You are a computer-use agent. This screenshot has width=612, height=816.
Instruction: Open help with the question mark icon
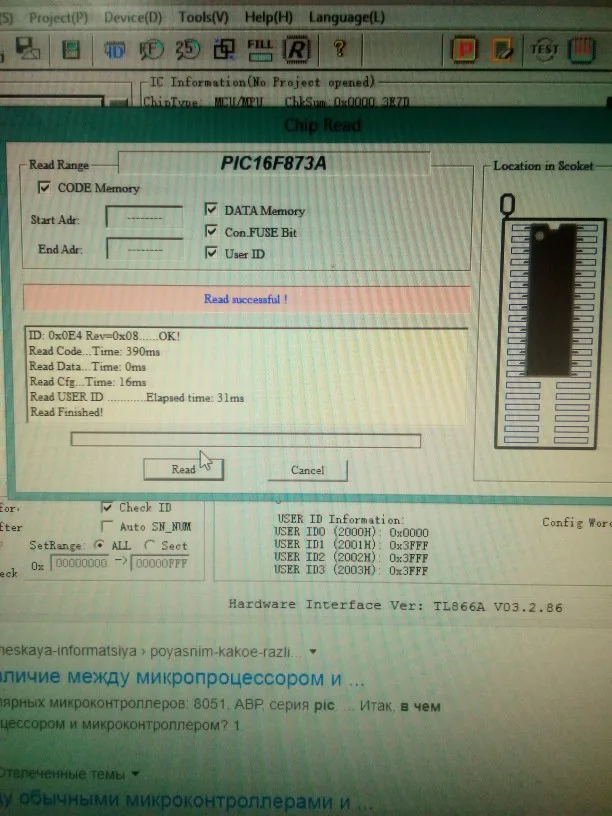[340, 49]
